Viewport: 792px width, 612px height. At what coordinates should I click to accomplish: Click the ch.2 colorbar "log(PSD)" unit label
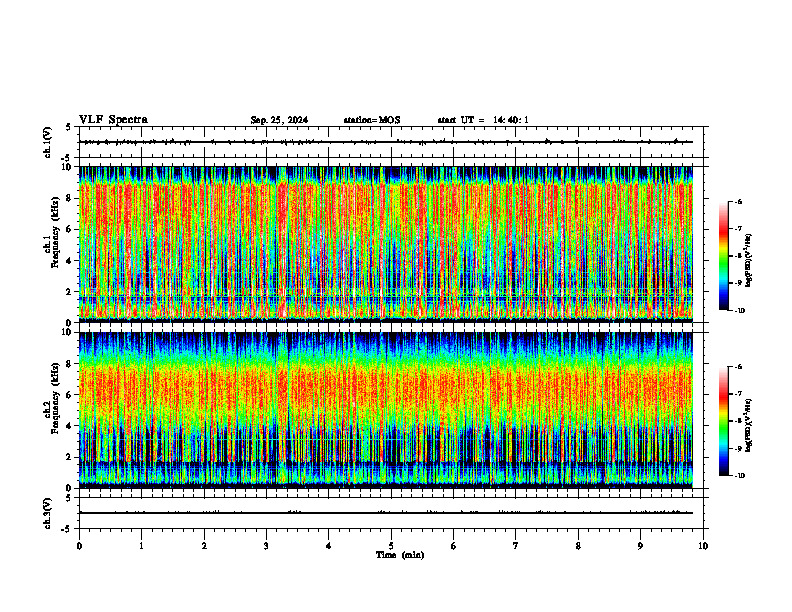point(748,426)
